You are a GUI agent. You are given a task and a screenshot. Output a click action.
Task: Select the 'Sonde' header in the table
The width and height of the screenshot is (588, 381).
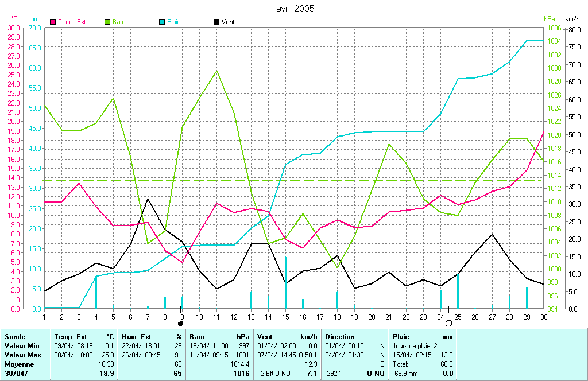tap(14, 337)
